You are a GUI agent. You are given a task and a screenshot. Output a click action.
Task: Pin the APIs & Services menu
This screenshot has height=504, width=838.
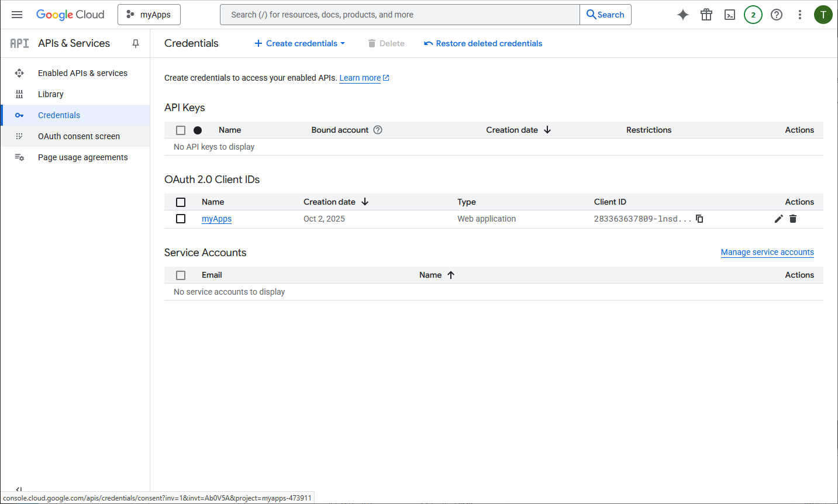[136, 43]
